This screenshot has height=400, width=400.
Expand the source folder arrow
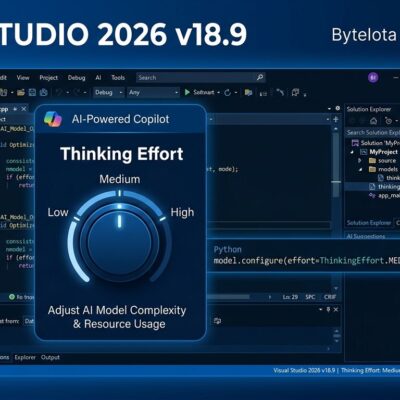coord(360,161)
